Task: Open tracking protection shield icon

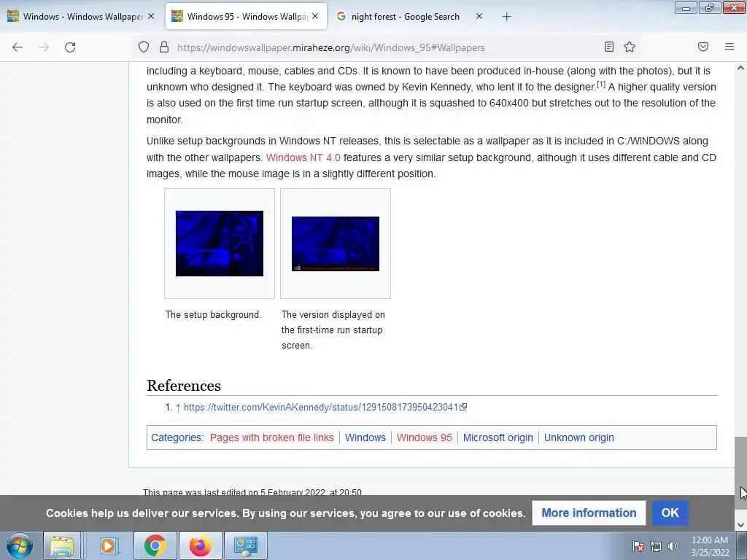Action: (x=144, y=47)
